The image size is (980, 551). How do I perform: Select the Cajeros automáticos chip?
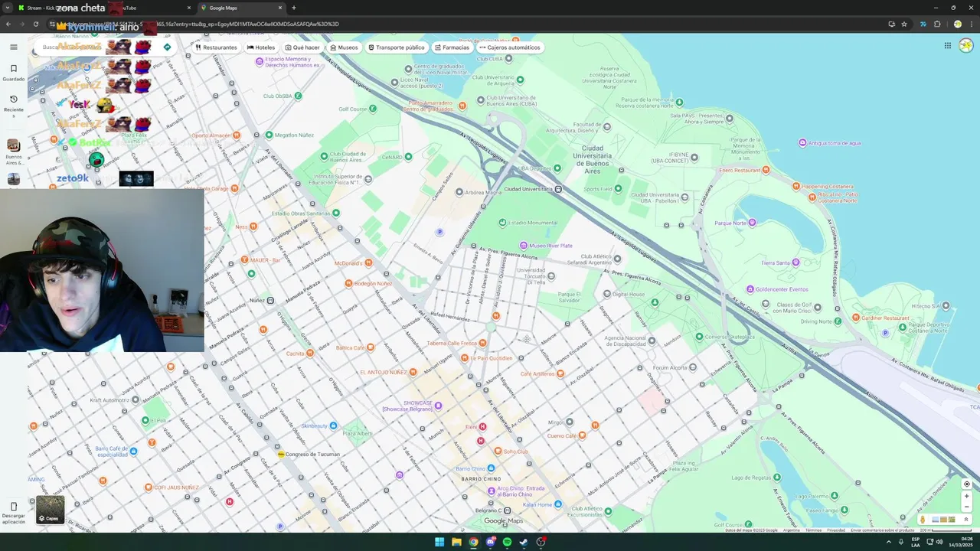[509, 47]
